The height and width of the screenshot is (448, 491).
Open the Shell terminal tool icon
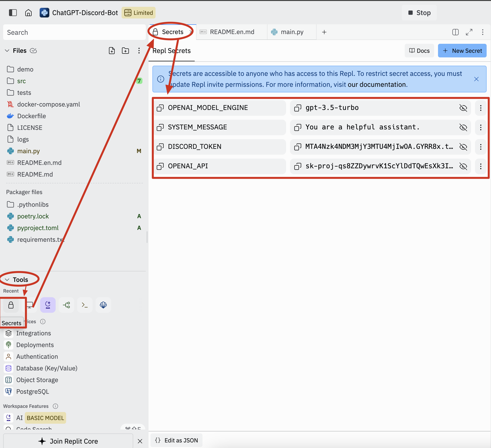pos(85,305)
